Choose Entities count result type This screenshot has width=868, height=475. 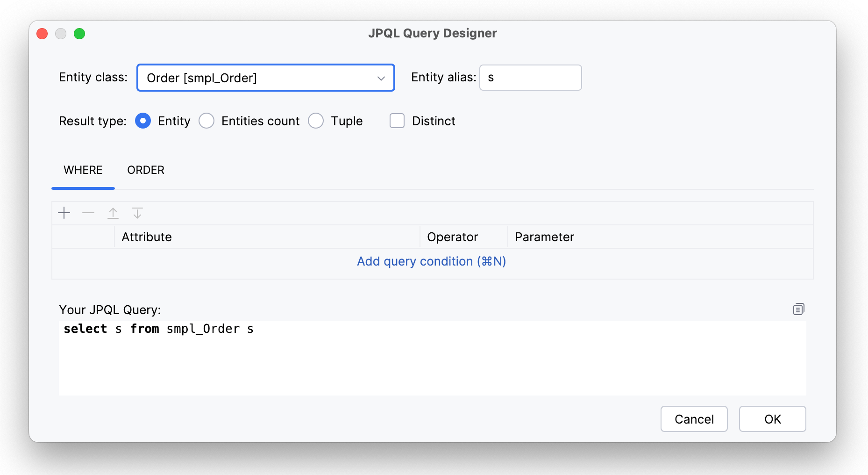(x=206, y=121)
